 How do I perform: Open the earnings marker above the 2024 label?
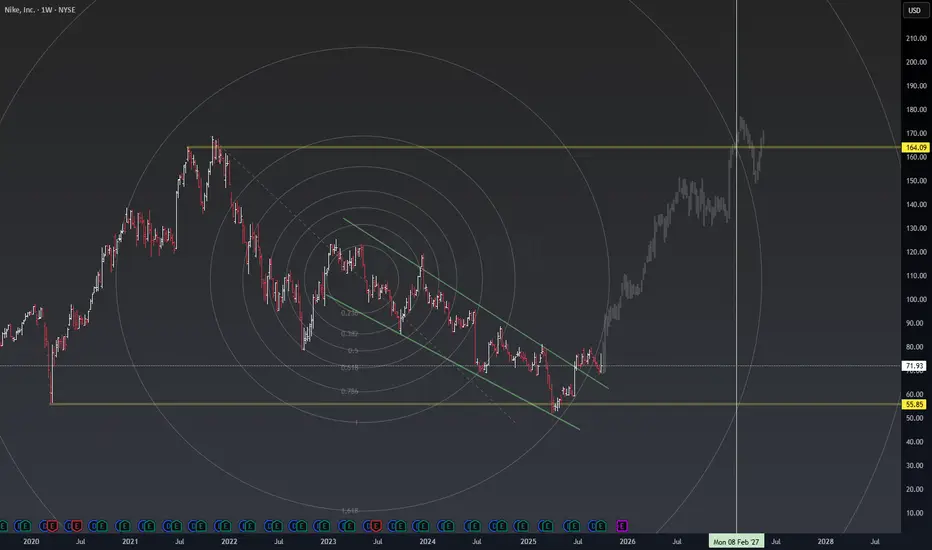tap(423, 526)
